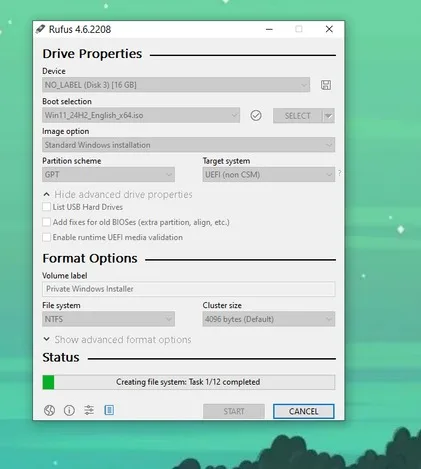Click the Target system help question mark
This screenshot has height=469, width=421.
339,173
